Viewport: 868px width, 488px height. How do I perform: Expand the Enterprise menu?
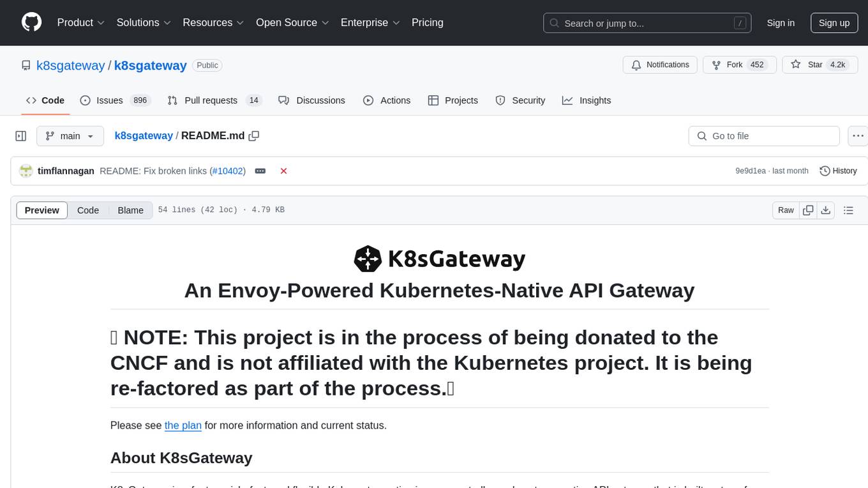click(370, 22)
